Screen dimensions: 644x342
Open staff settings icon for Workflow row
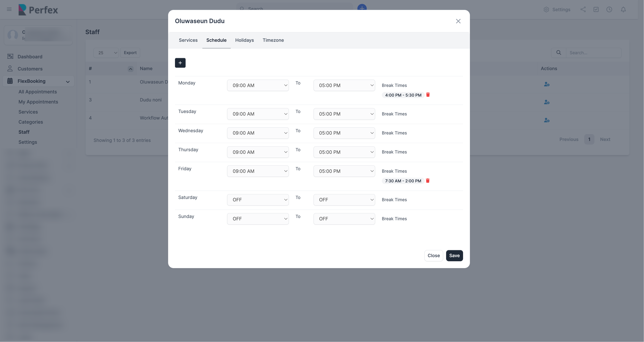(547, 120)
